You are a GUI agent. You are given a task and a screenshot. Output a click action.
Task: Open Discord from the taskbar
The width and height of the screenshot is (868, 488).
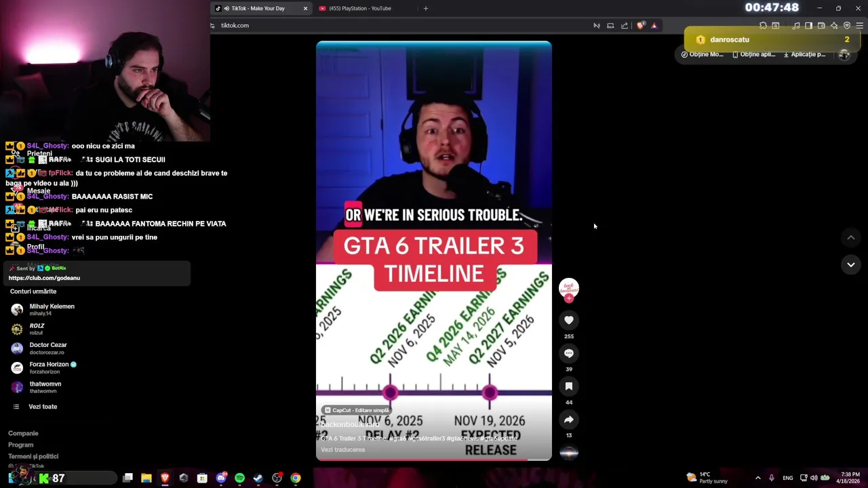coord(221,478)
